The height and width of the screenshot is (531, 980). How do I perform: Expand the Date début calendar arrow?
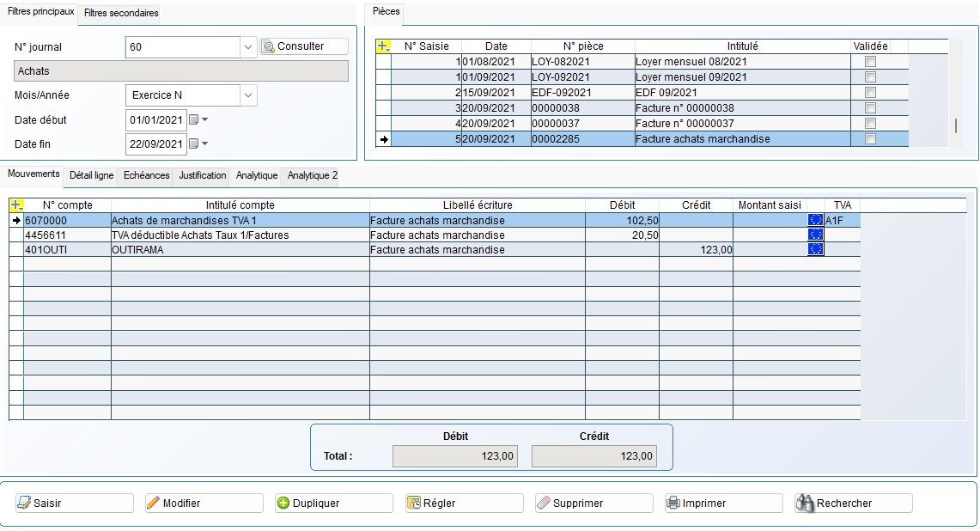coord(205,119)
